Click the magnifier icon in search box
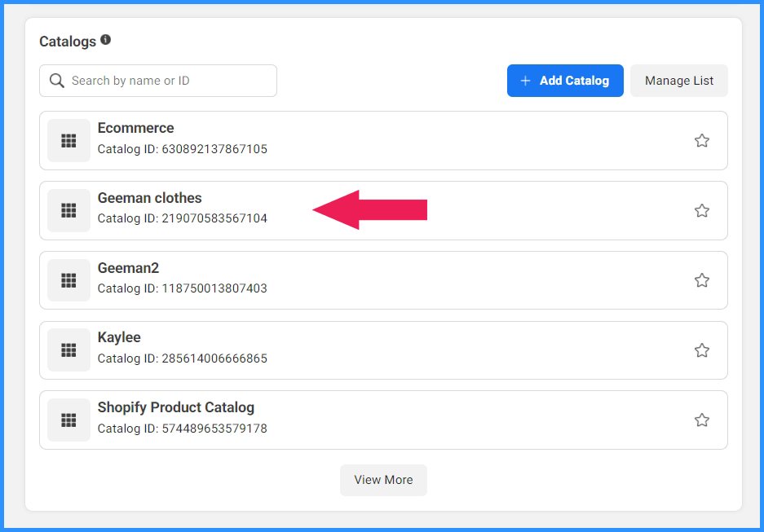The image size is (764, 532). [57, 81]
